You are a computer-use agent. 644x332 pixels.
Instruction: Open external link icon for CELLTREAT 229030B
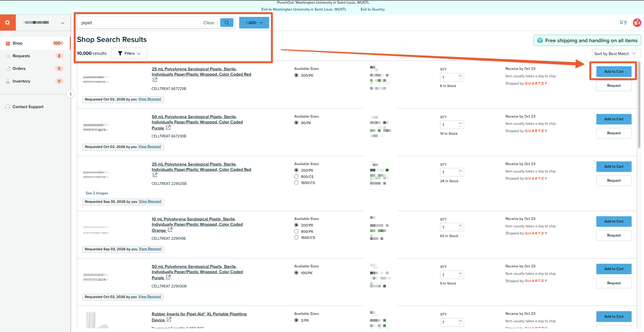point(168,277)
